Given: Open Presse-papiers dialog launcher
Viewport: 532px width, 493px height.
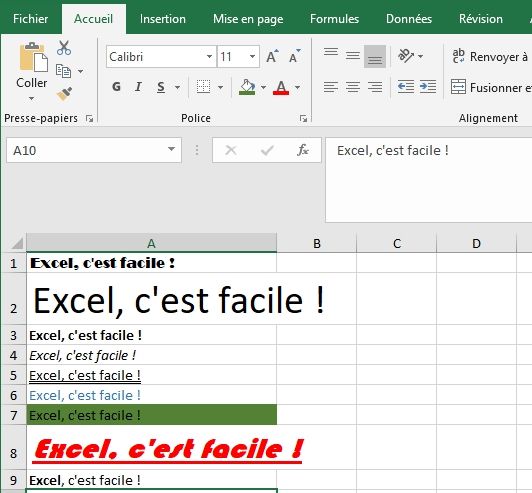Looking at the screenshot, I should pos(90,118).
